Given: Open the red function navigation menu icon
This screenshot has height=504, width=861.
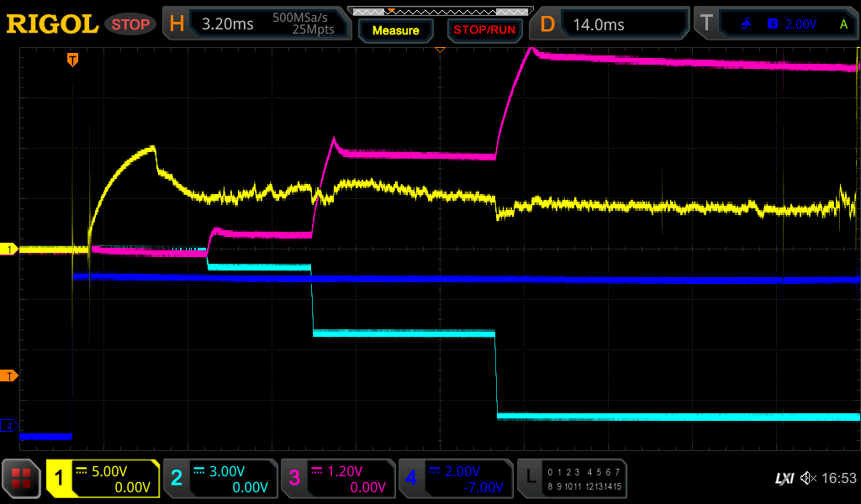Looking at the screenshot, I should pyautogui.click(x=22, y=479).
